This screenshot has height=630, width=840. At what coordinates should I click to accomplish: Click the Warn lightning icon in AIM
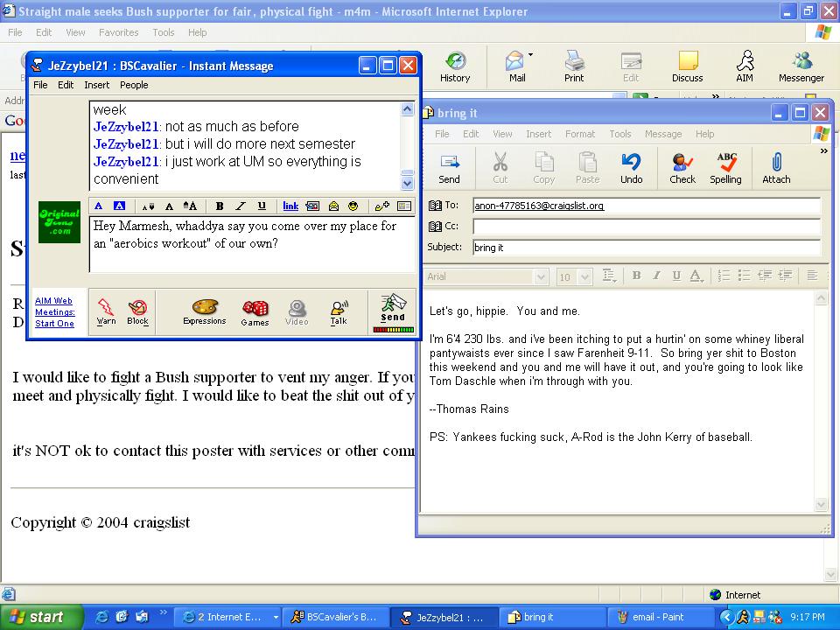point(106,311)
